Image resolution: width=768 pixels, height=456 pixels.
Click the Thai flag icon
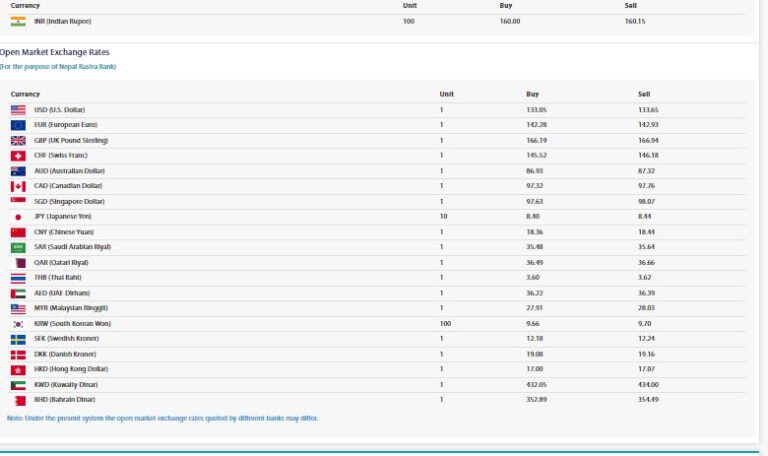[18, 278]
